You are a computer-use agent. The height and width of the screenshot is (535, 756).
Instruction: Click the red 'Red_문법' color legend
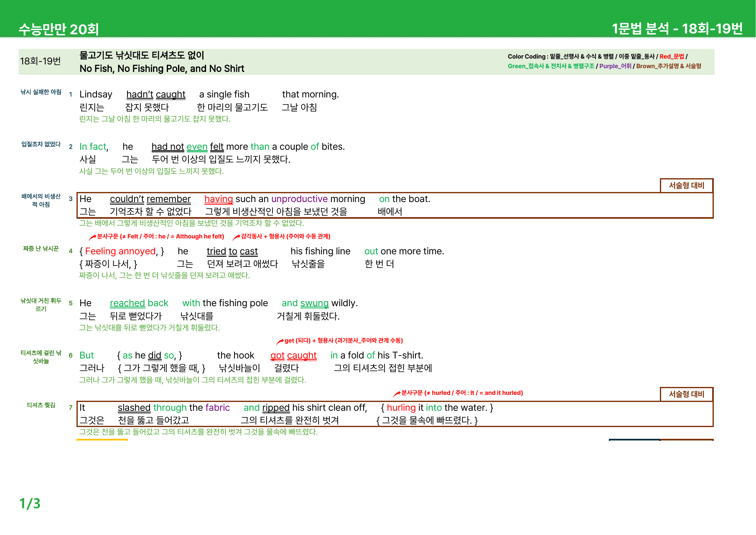point(672,56)
